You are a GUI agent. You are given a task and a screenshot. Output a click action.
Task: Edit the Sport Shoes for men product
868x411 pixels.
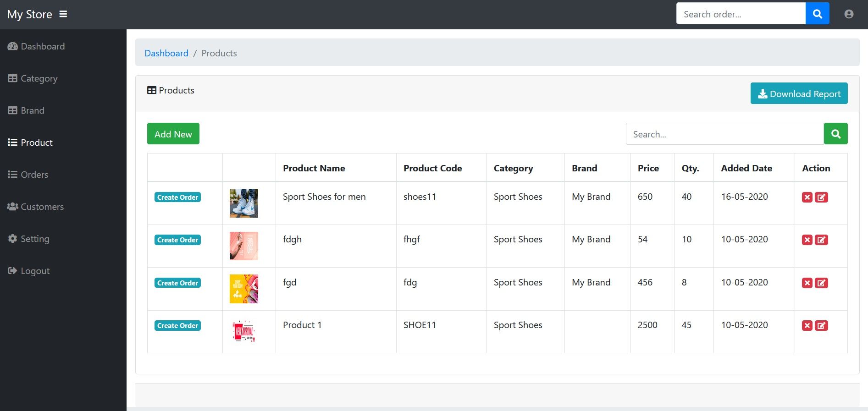pyautogui.click(x=821, y=197)
